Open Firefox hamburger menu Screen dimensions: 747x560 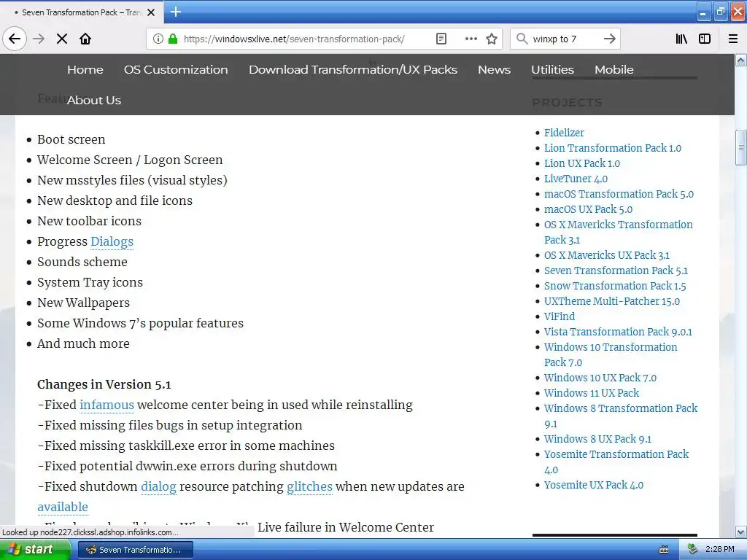coord(733,39)
